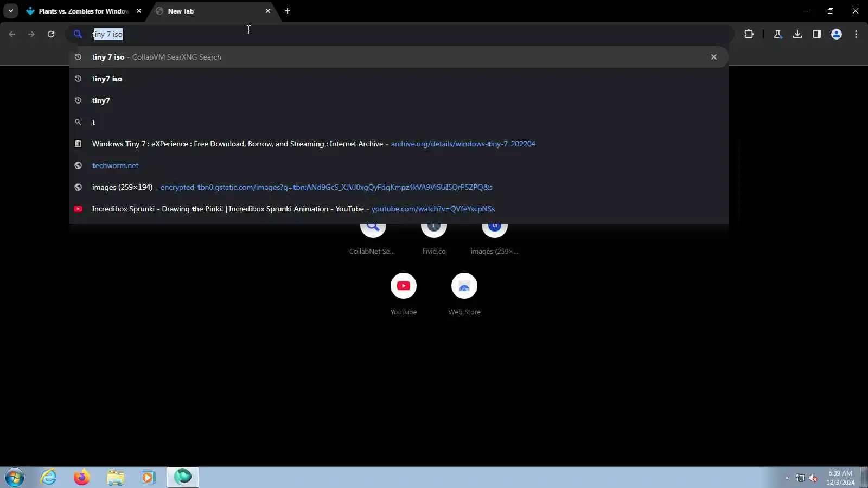Viewport: 868px width, 488px height.
Task: Open Windows Media Player from taskbar
Action: pyautogui.click(x=148, y=477)
